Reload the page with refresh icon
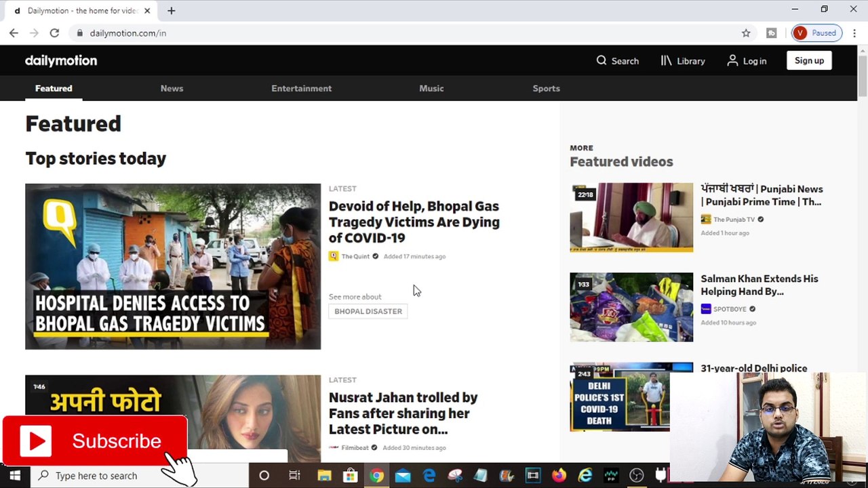 tap(54, 33)
